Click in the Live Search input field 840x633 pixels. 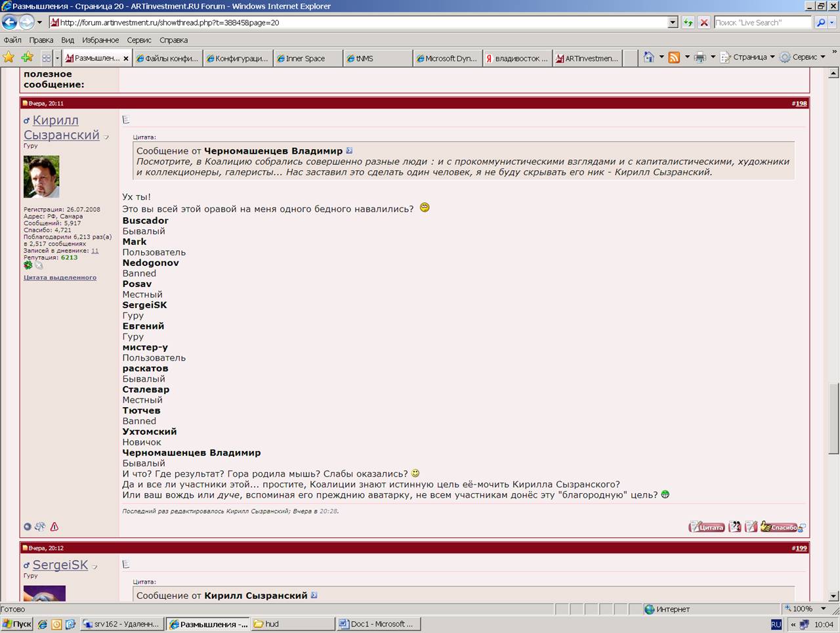coord(762,22)
